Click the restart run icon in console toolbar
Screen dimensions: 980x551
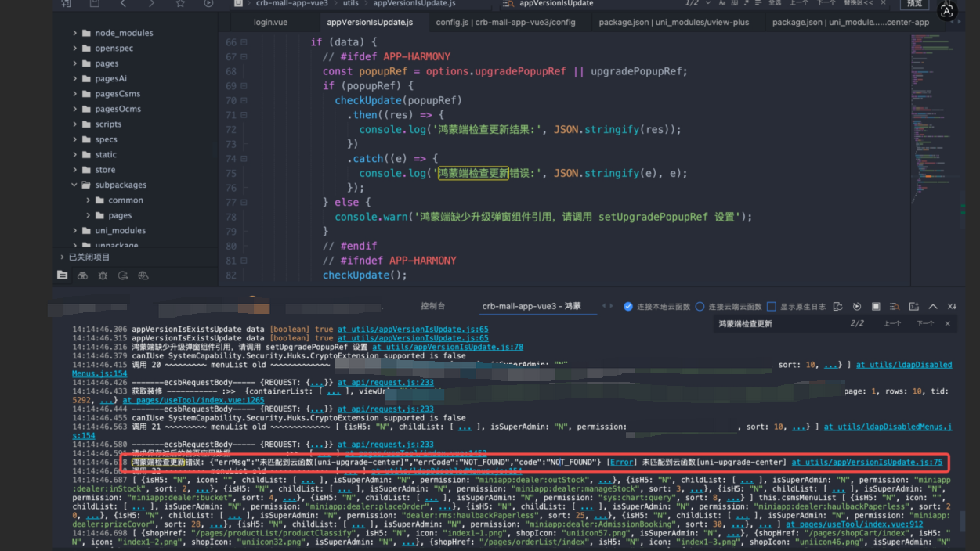click(857, 307)
